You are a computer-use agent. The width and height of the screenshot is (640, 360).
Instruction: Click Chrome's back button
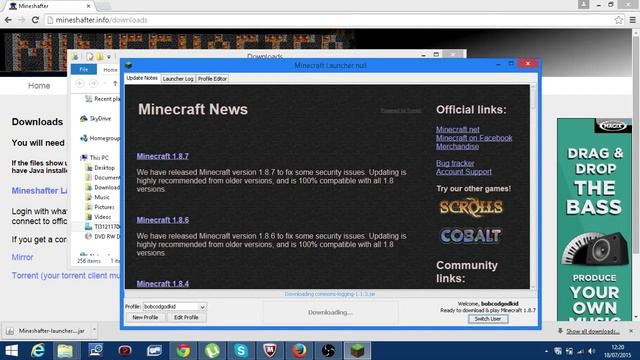tap(8, 20)
